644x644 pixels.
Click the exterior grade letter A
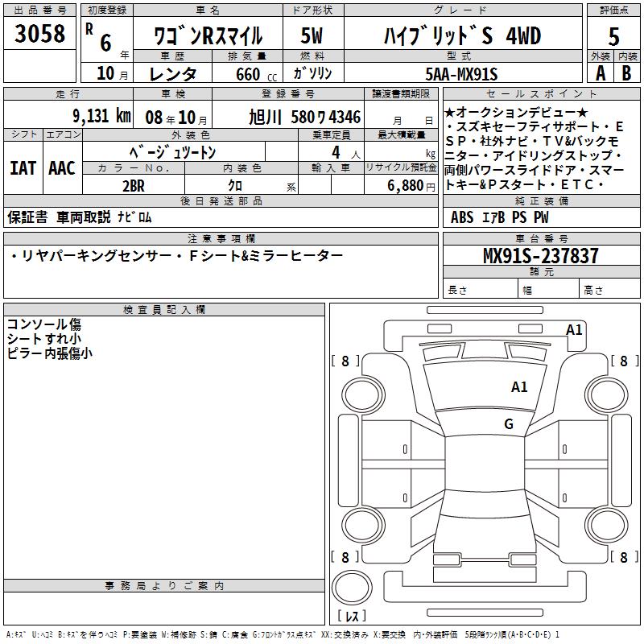coord(601,73)
